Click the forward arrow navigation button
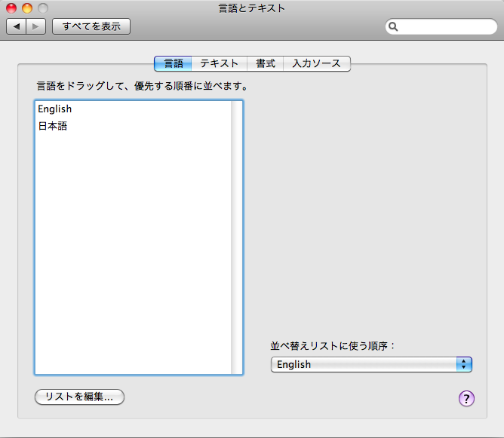This screenshot has height=438, width=504. point(36,26)
